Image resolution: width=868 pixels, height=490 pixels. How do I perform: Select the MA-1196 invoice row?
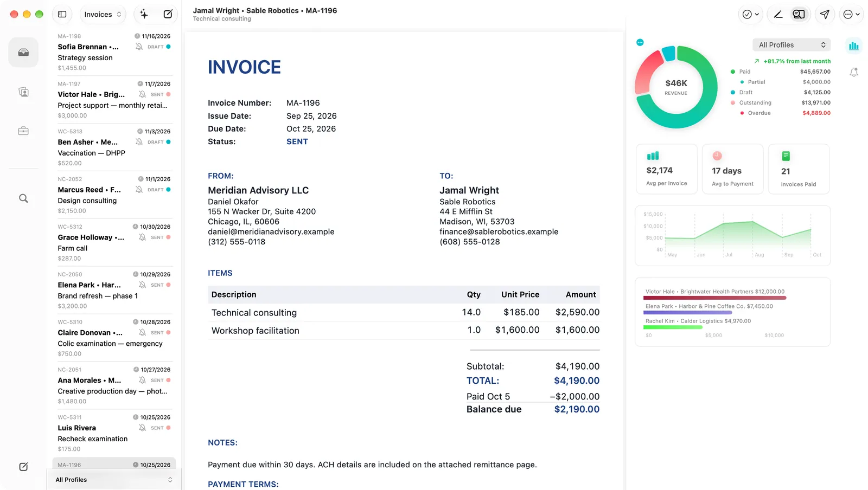(114, 465)
